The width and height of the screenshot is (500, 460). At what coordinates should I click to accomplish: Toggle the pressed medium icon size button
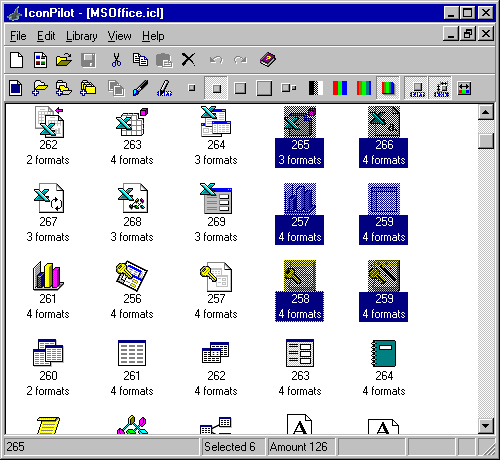[x=216, y=88]
